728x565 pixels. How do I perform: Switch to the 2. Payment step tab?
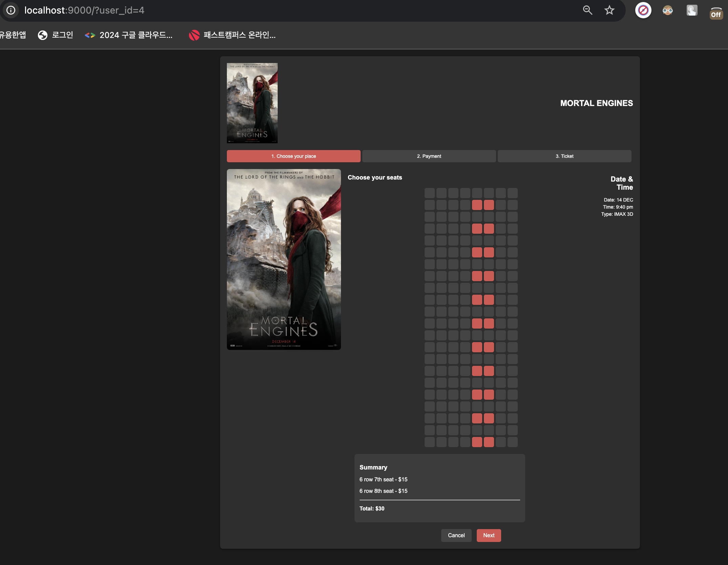[x=429, y=156]
